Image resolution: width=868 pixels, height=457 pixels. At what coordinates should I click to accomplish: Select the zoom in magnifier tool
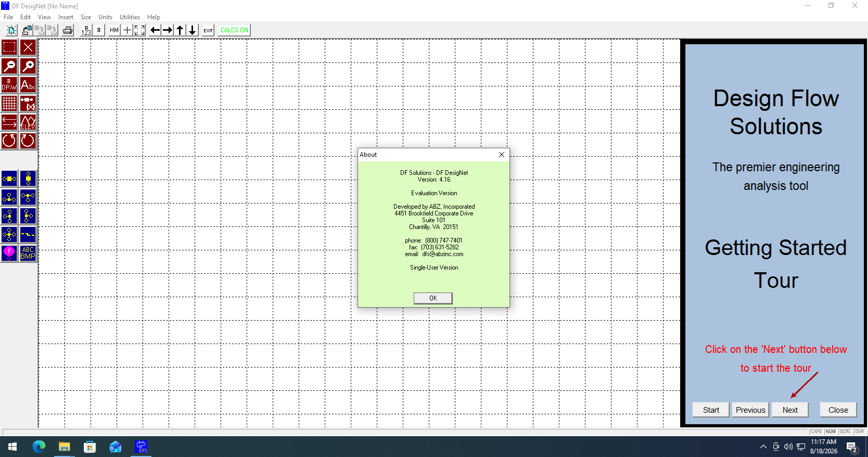click(28, 66)
